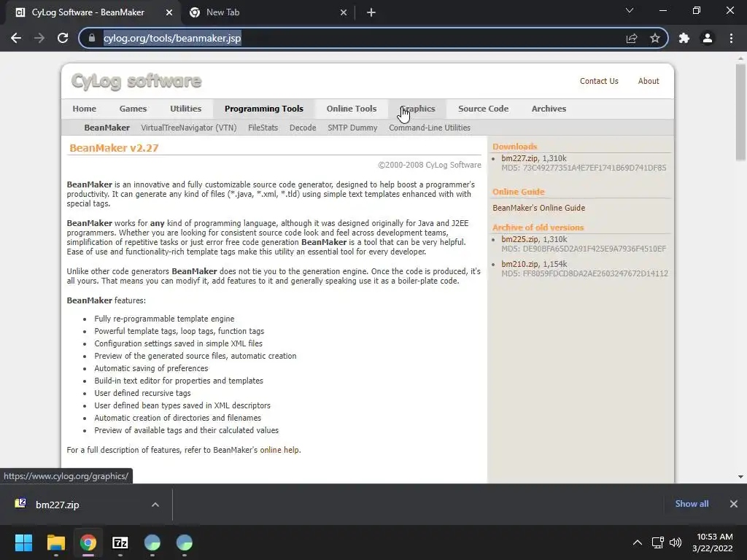Viewport: 747px width, 560px height.
Task: Open the Games menu
Action: 133,109
